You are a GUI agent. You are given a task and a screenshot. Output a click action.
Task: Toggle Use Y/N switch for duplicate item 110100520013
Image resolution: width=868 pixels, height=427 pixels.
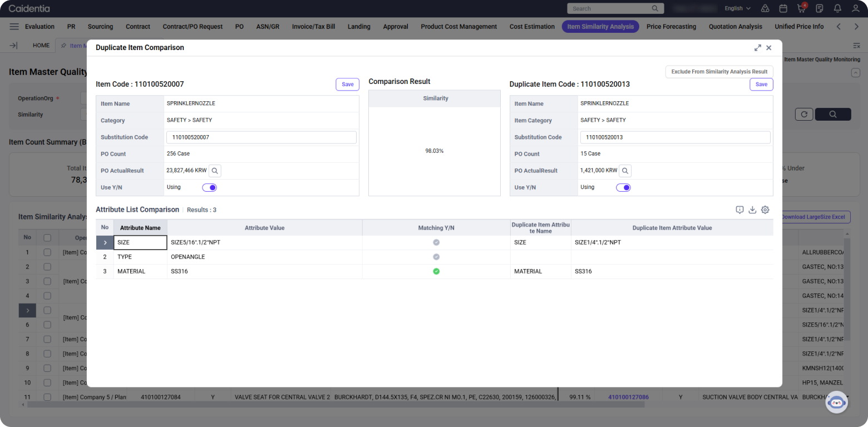tap(623, 187)
